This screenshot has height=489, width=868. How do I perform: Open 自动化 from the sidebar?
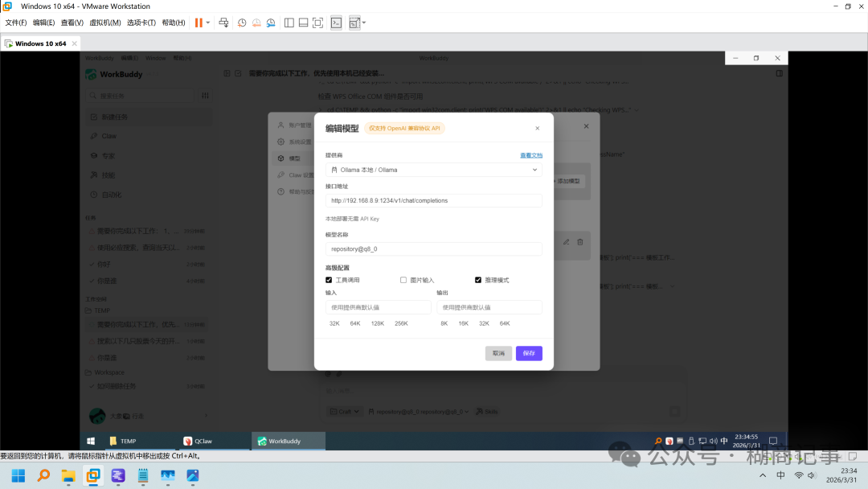(x=111, y=193)
